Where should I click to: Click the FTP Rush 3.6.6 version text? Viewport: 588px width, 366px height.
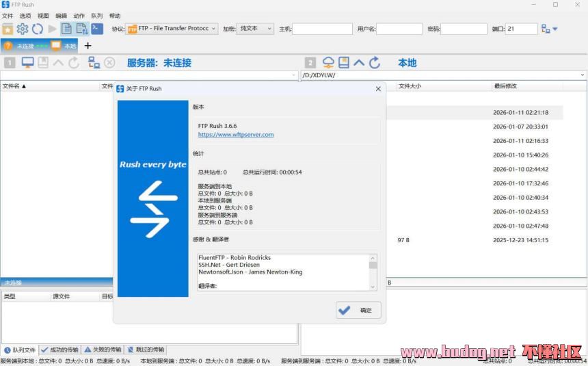pyautogui.click(x=217, y=126)
